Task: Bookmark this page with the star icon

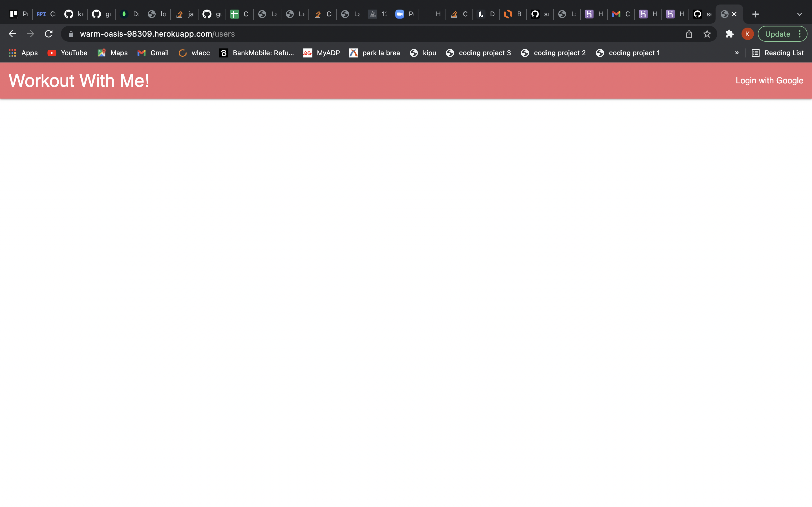Action: pos(707,34)
